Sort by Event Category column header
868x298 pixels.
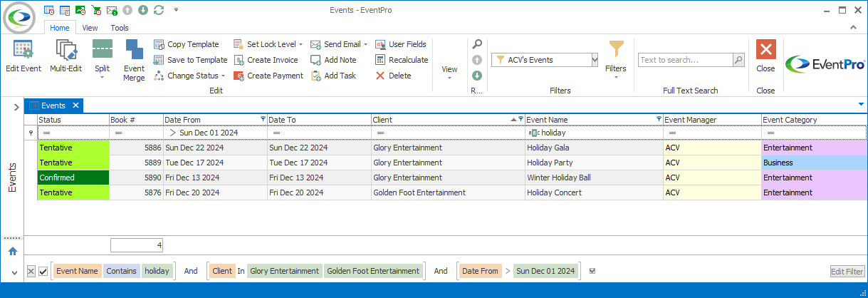point(814,119)
